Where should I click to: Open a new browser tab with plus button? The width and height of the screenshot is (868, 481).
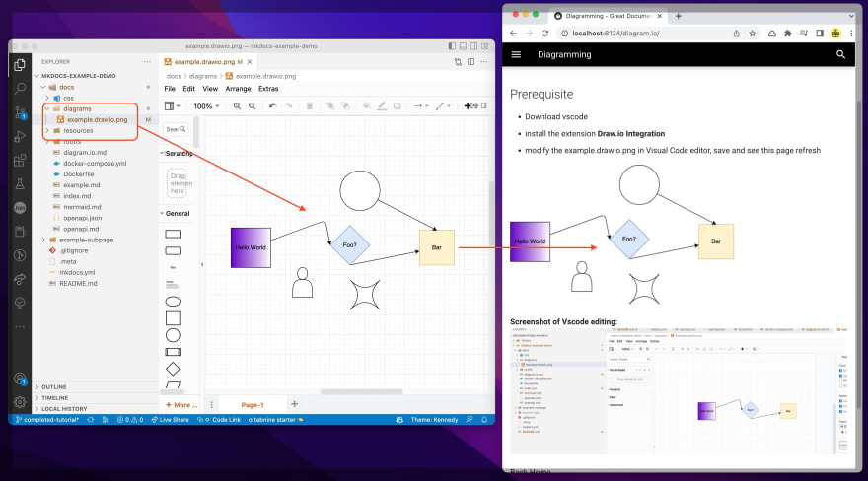click(x=679, y=16)
